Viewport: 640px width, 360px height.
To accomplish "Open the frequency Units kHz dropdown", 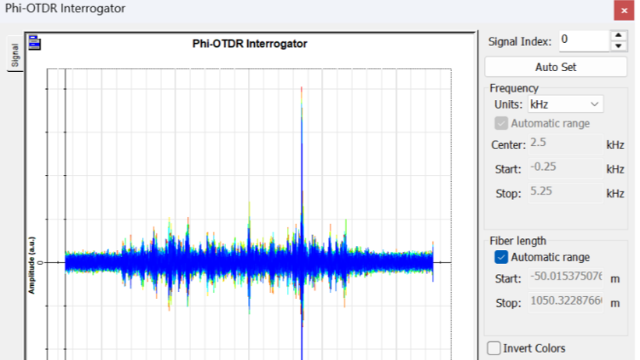I will pyautogui.click(x=565, y=104).
